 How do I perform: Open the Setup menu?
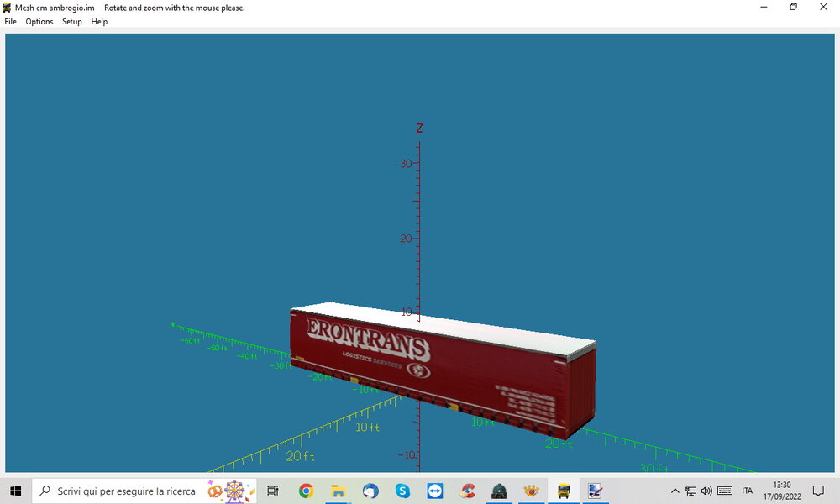(71, 22)
